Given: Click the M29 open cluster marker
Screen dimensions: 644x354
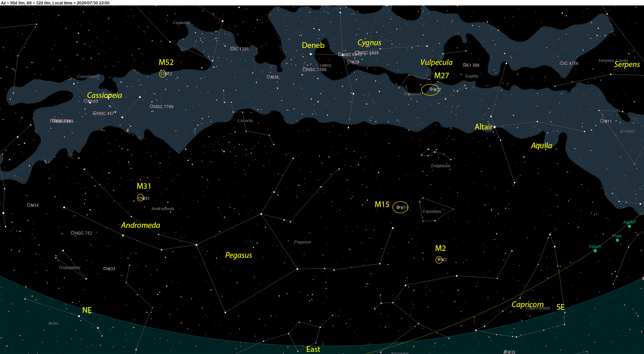Looking at the screenshot, I should pos(349,62).
